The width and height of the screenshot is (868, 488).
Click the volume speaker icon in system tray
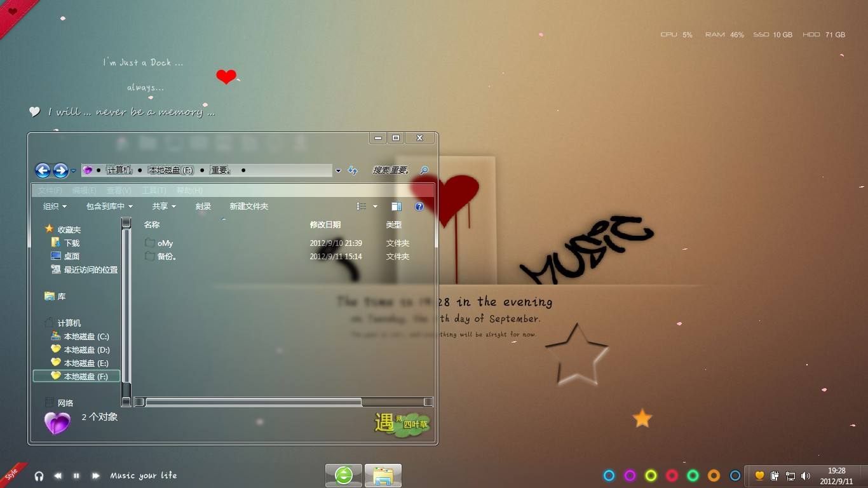point(806,475)
